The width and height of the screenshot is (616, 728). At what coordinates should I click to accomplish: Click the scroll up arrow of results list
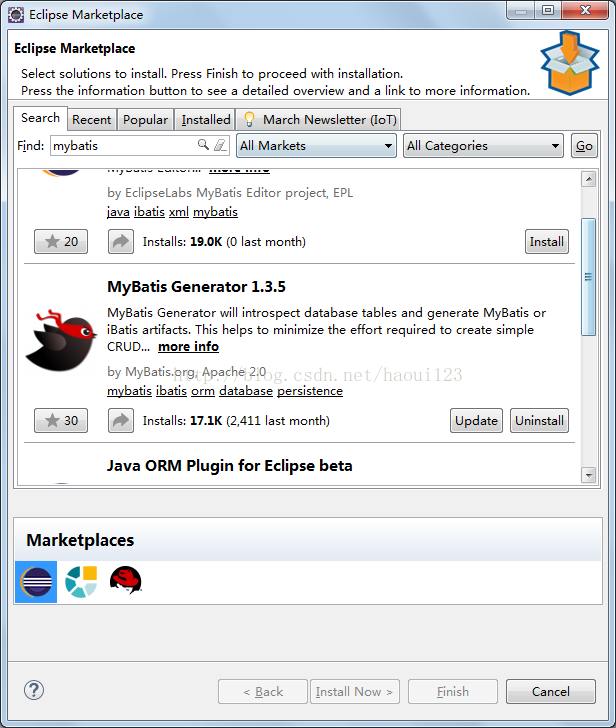pos(589,179)
